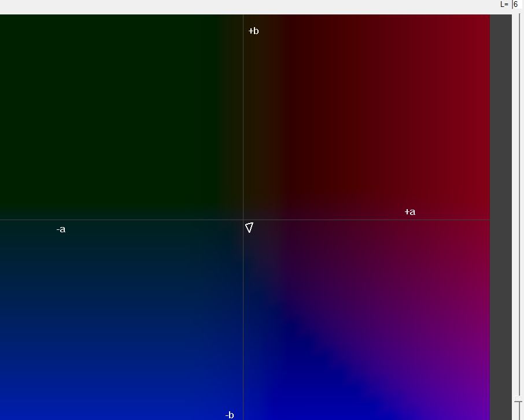Click the +a axis label

point(409,212)
